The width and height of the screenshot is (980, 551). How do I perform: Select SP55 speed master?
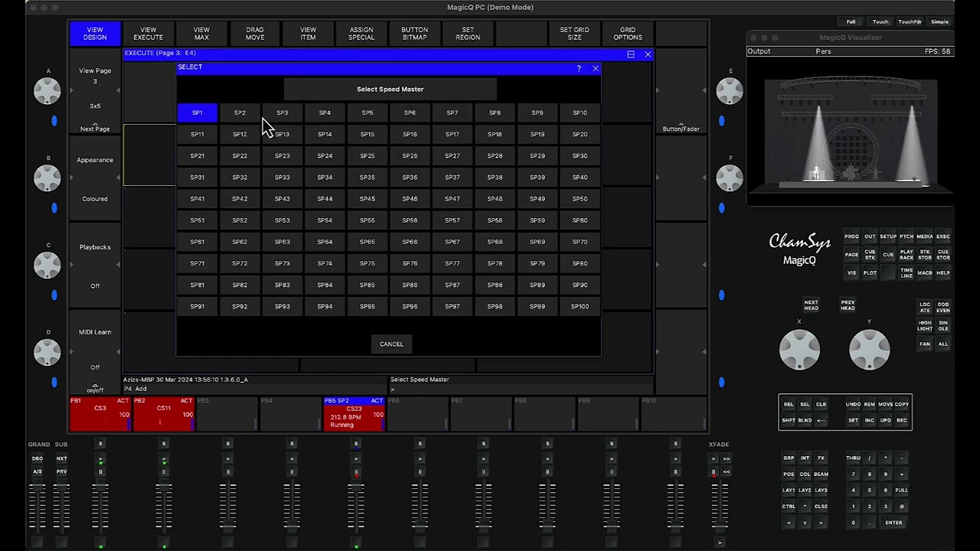(367, 220)
